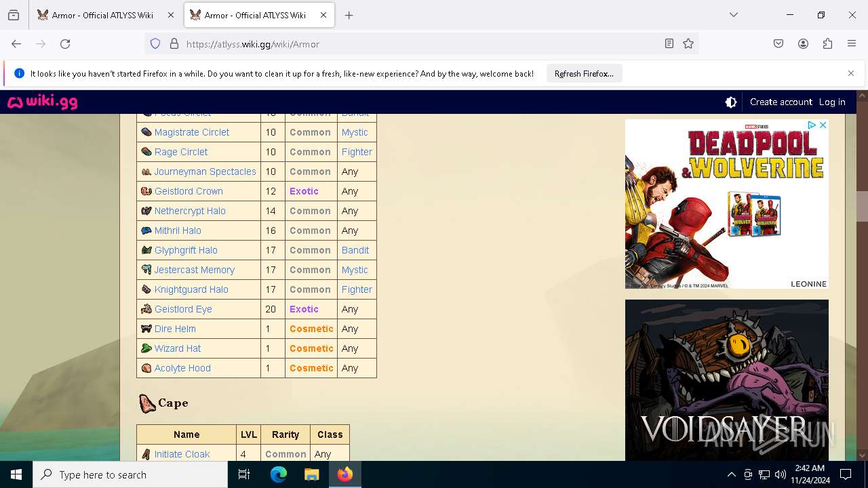868x488 pixels.
Task: Open Task View on the taskbar
Action: [244, 474]
